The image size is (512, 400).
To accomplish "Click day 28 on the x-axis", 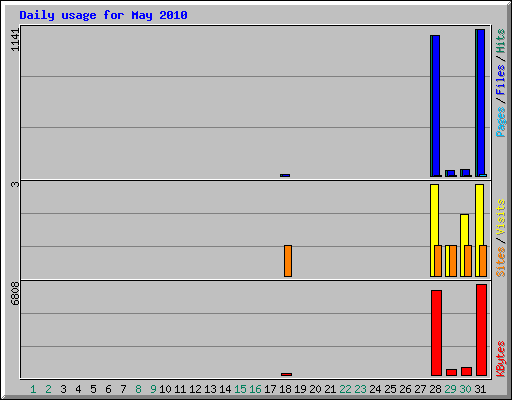I will click(435, 389).
